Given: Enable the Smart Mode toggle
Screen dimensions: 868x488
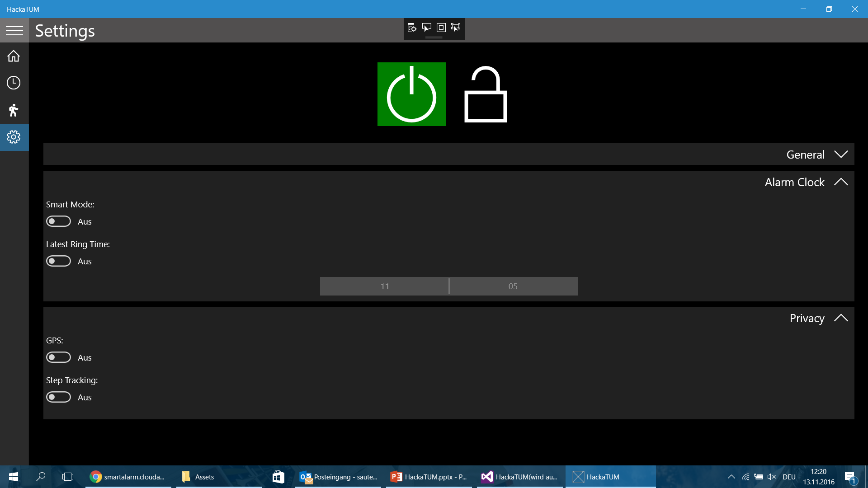Looking at the screenshot, I should [59, 221].
